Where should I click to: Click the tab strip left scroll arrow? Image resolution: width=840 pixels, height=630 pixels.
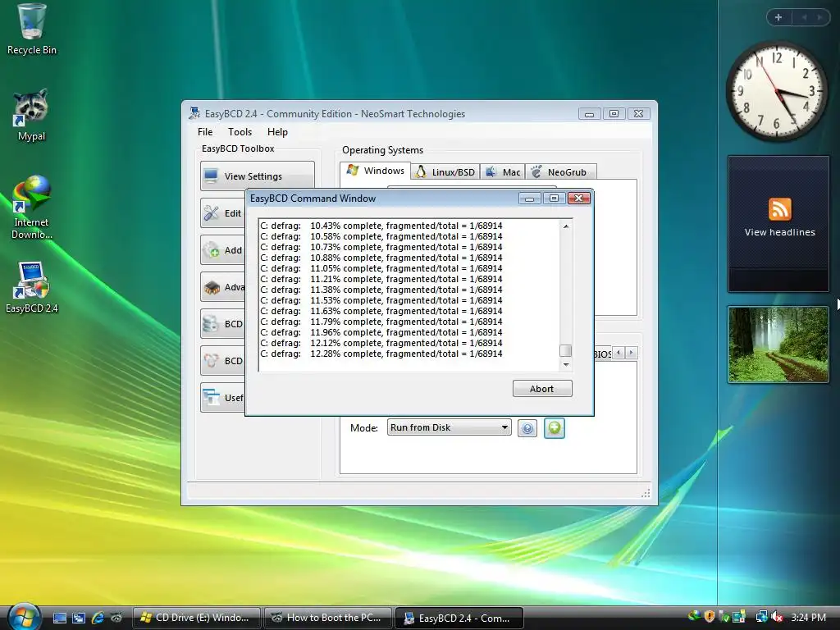click(x=619, y=353)
